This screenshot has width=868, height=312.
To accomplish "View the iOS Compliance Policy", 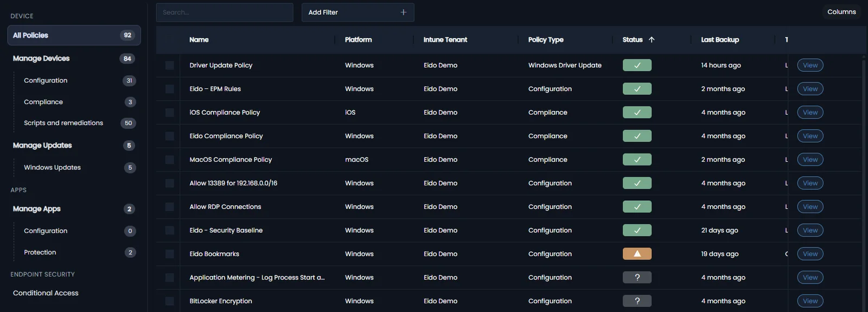I will 810,112.
